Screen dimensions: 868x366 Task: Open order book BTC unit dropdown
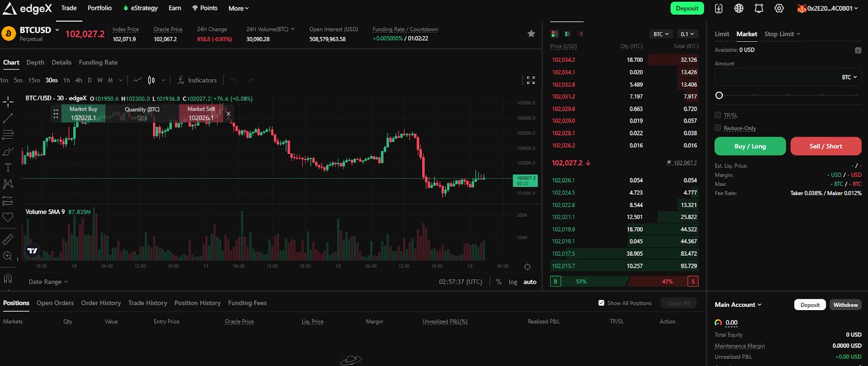click(x=661, y=34)
